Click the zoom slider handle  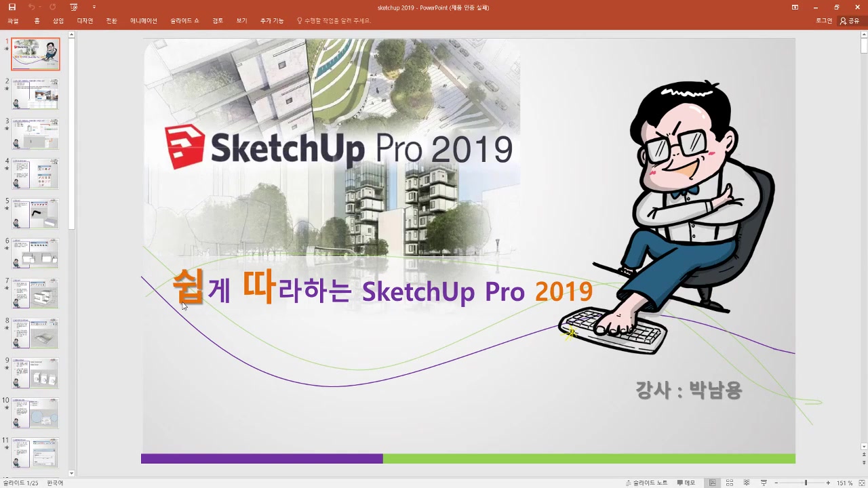coord(806,483)
